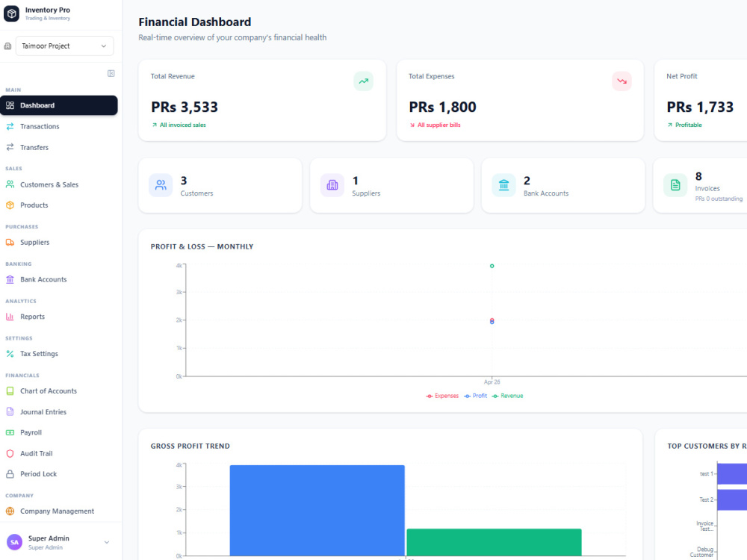The width and height of the screenshot is (747, 560).
Task: Click the building icon beside the project selector
Action: click(7, 46)
